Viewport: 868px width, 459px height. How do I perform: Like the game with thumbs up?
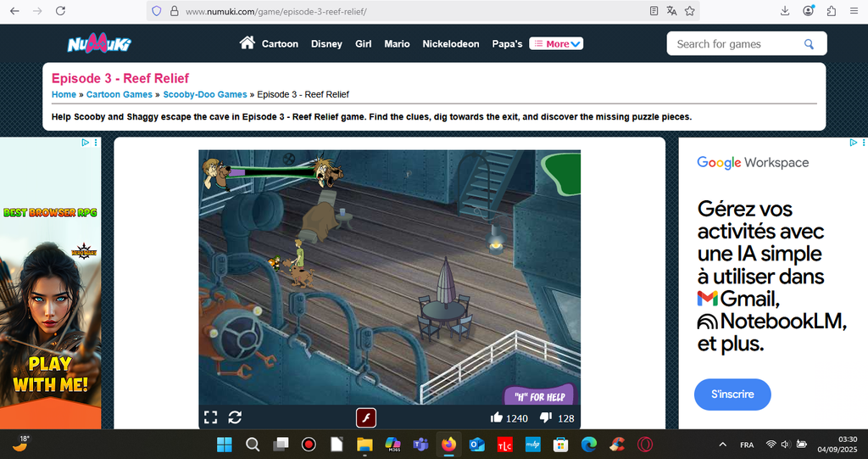497,417
